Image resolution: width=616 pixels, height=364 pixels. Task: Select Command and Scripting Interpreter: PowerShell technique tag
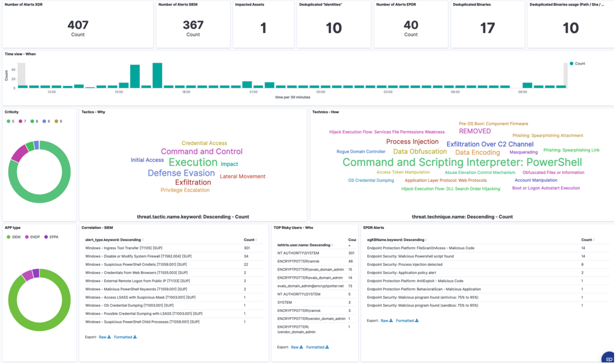[x=462, y=162]
